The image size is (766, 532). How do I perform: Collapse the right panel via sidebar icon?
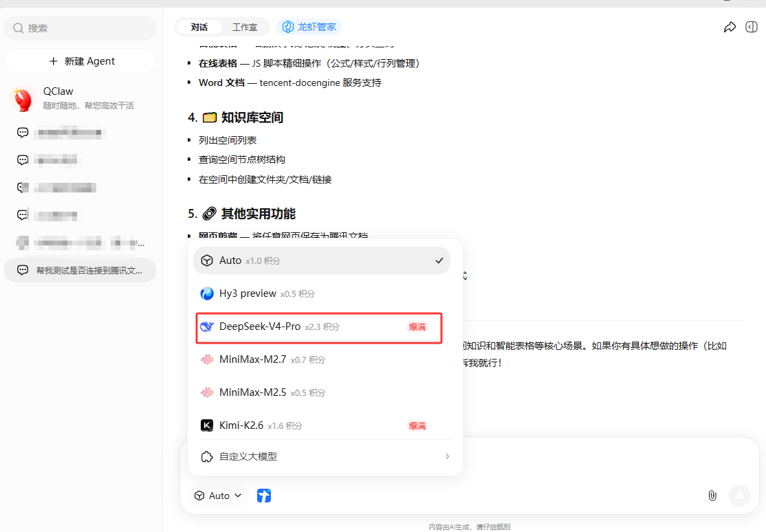pos(751,27)
